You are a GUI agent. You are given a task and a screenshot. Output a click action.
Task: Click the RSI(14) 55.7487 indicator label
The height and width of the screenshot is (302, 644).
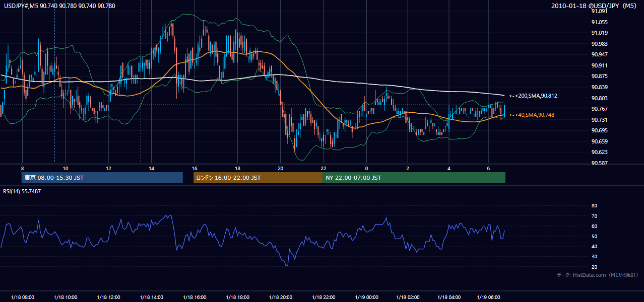pyautogui.click(x=23, y=191)
